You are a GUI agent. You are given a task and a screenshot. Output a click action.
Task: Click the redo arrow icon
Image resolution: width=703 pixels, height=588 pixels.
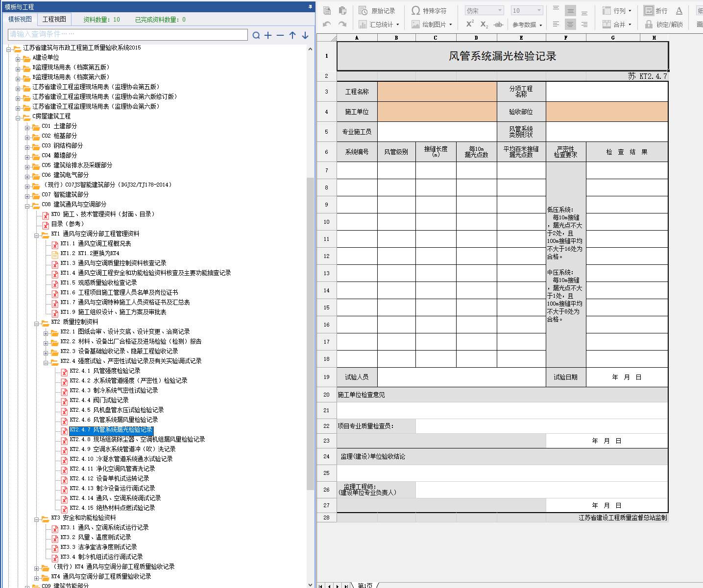pos(342,24)
